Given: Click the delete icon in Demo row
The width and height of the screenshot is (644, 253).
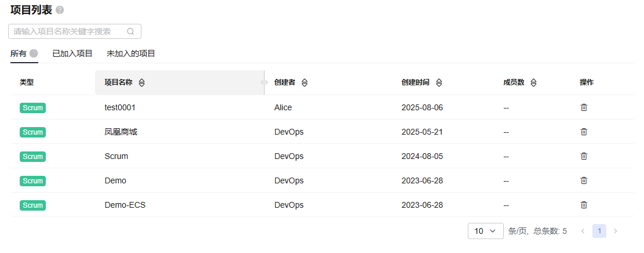Looking at the screenshot, I should click(x=584, y=180).
